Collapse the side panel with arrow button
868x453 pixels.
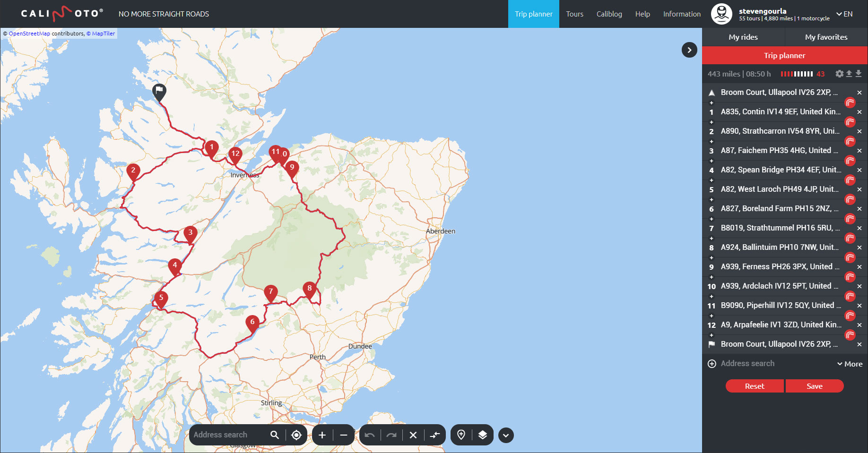[x=689, y=50]
